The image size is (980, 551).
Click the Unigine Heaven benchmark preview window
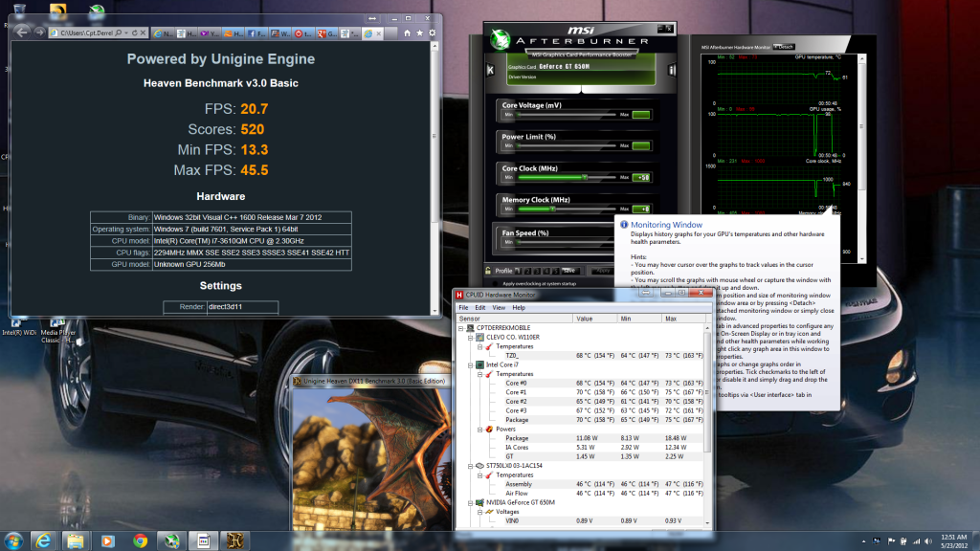point(371,459)
